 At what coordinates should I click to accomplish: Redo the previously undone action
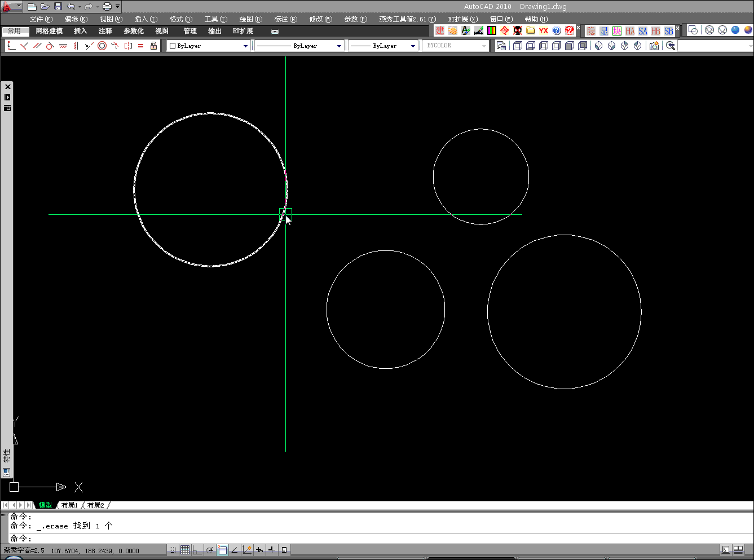(x=89, y=7)
